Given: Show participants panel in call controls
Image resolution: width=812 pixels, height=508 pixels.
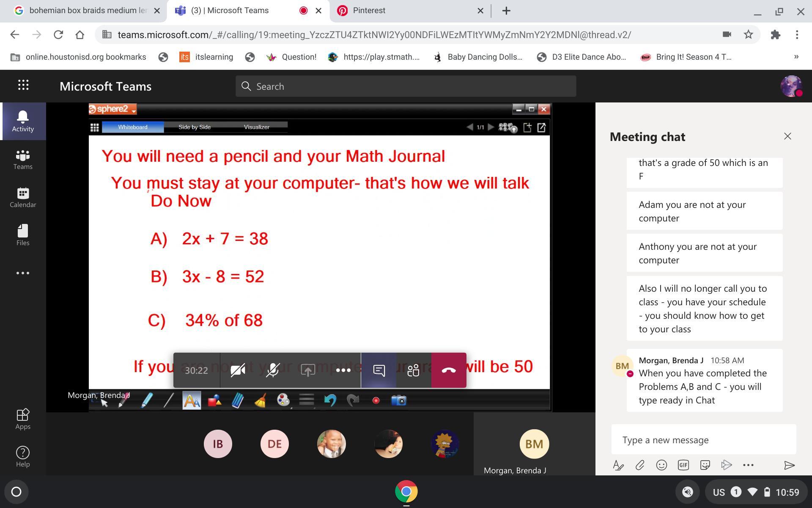Looking at the screenshot, I should click(x=413, y=370).
